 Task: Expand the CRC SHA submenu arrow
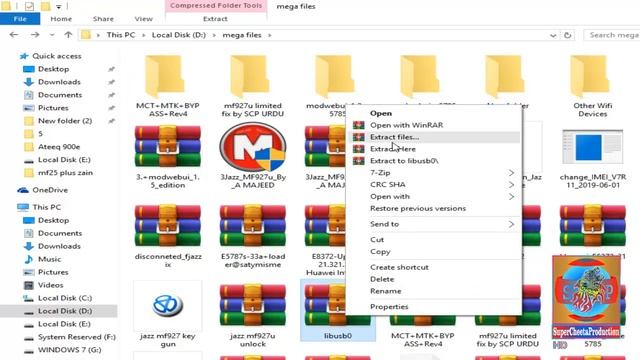click(511, 185)
